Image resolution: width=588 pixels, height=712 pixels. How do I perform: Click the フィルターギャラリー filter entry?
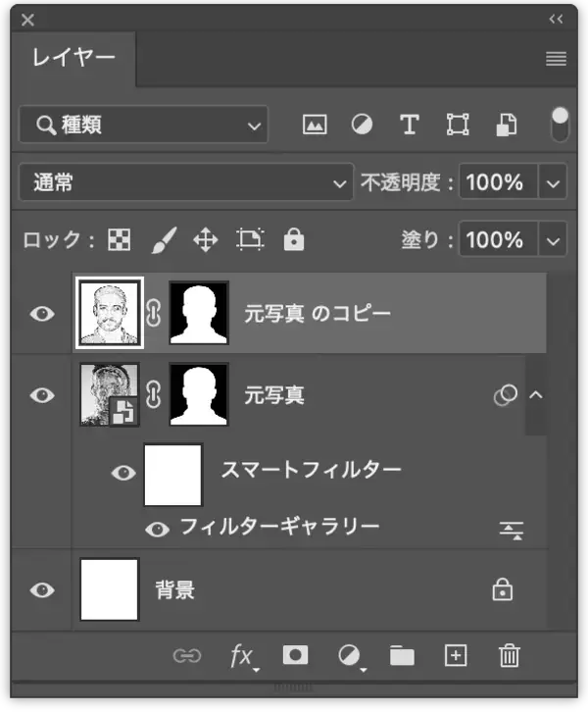(280, 527)
